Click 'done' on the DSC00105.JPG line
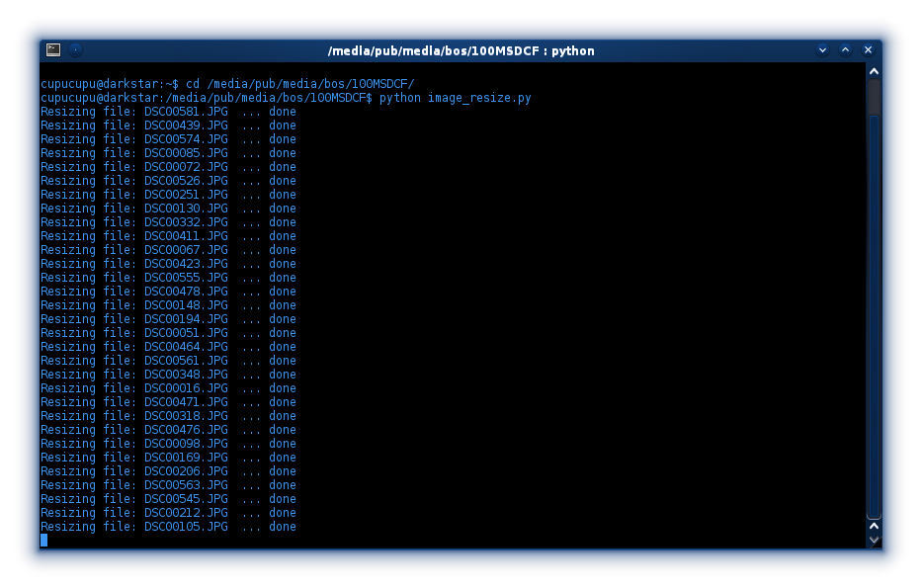 pos(283,527)
